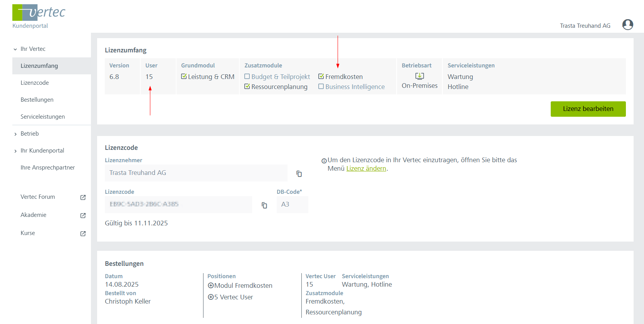Click the blurred Lizenzcode field
This screenshot has width=644, height=324.
(178, 205)
